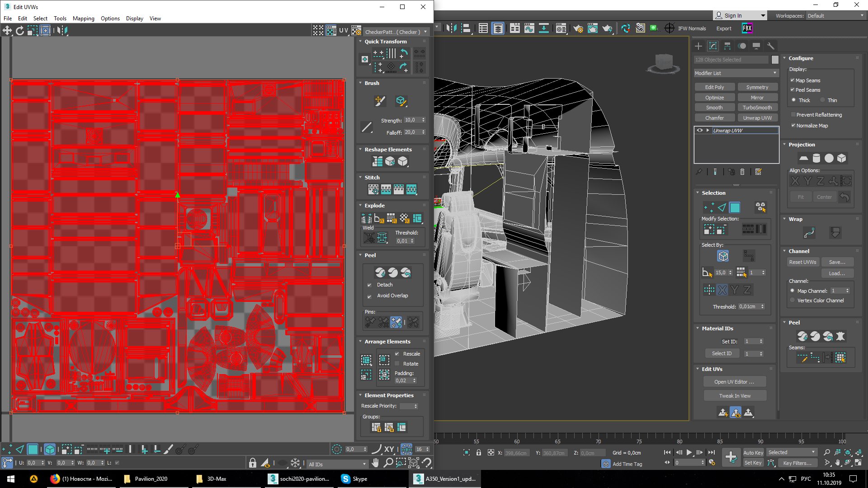This screenshot has height=488, width=868.
Task: Click the Reset UVWs button
Action: [x=802, y=262]
